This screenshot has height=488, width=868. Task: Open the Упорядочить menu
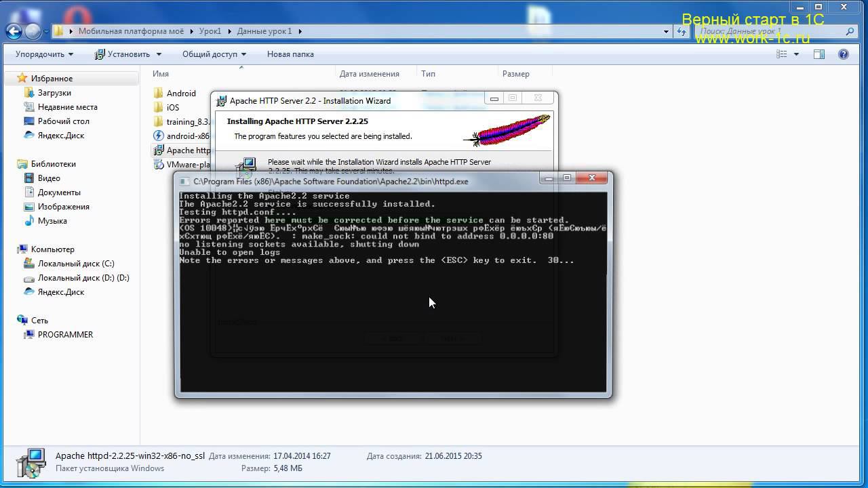click(44, 54)
